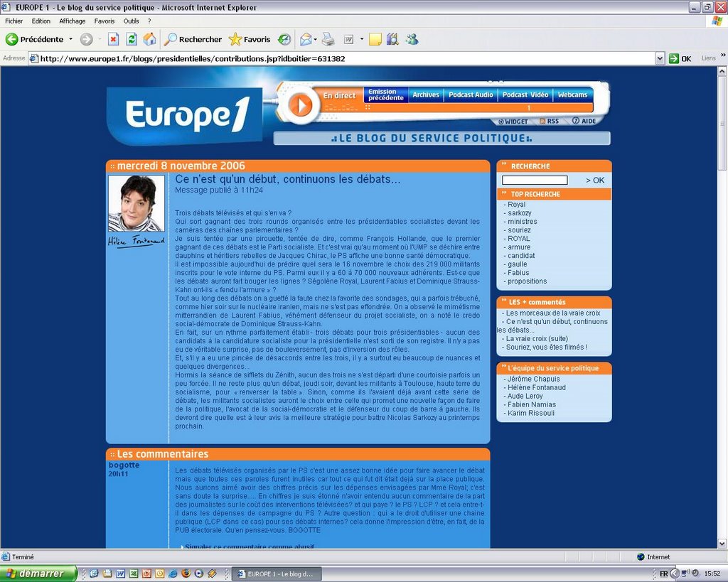Click the RECHERCHE search input box

coord(535,180)
